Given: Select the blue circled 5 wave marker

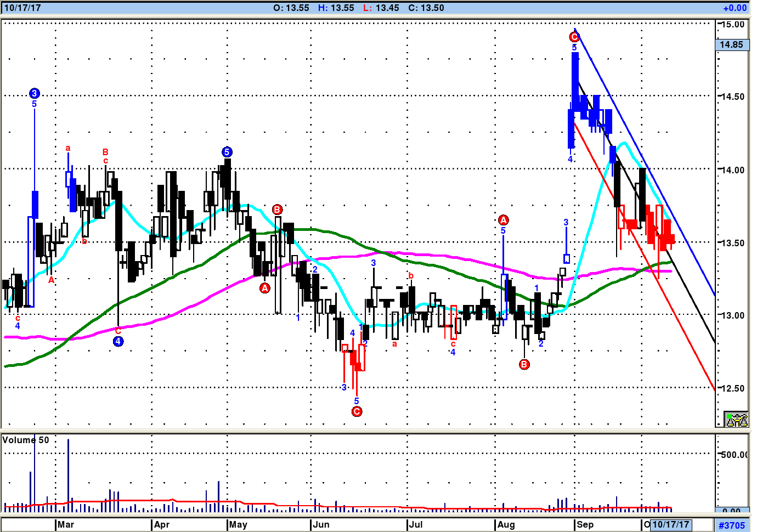Looking at the screenshot, I should [227, 152].
